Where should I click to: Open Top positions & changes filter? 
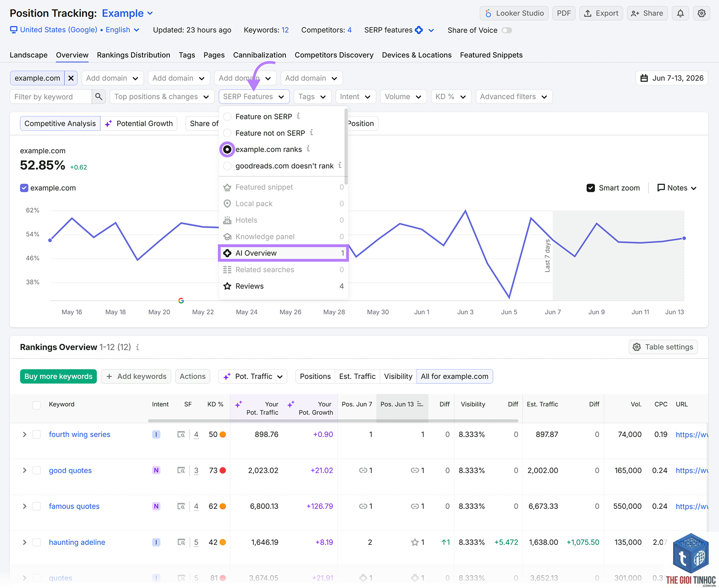tap(161, 97)
